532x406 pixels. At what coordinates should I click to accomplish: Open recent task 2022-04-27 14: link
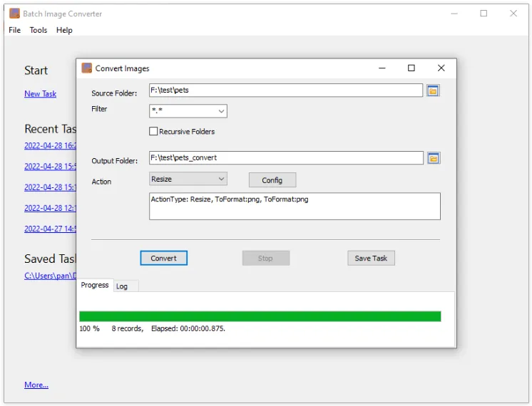tap(50, 229)
